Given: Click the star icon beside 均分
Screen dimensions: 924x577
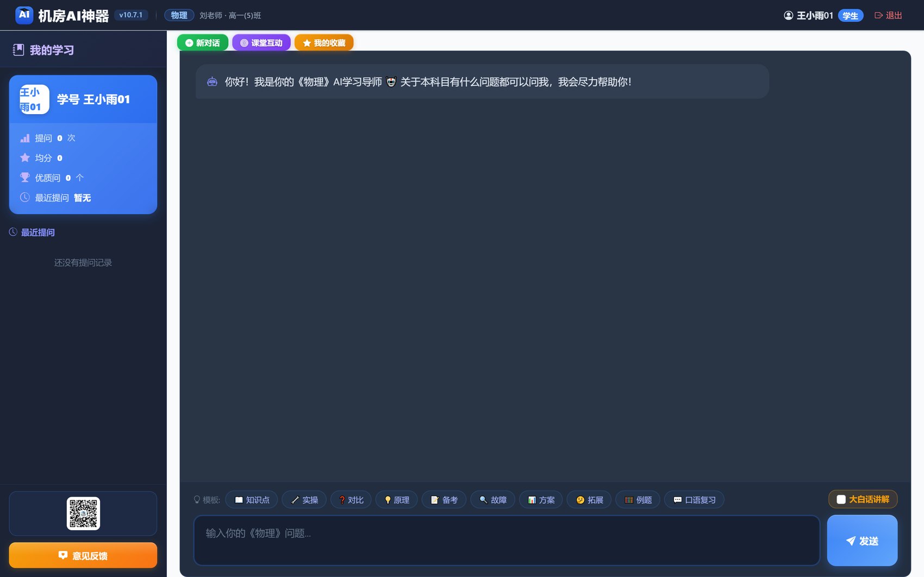Looking at the screenshot, I should click(25, 158).
